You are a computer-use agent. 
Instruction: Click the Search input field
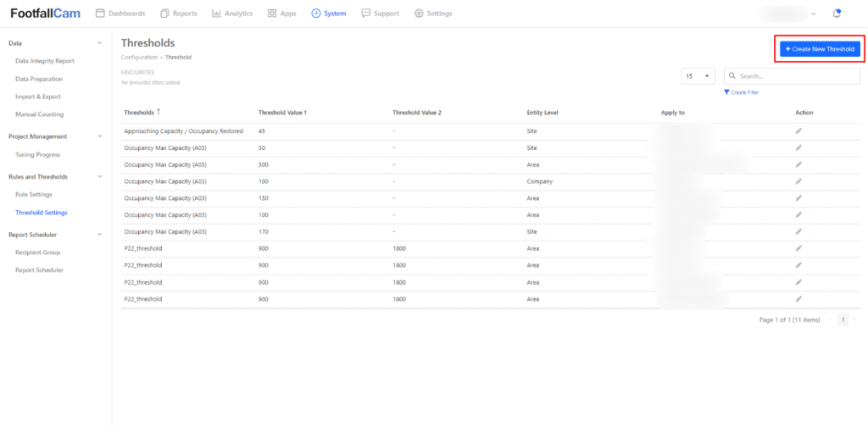click(797, 76)
